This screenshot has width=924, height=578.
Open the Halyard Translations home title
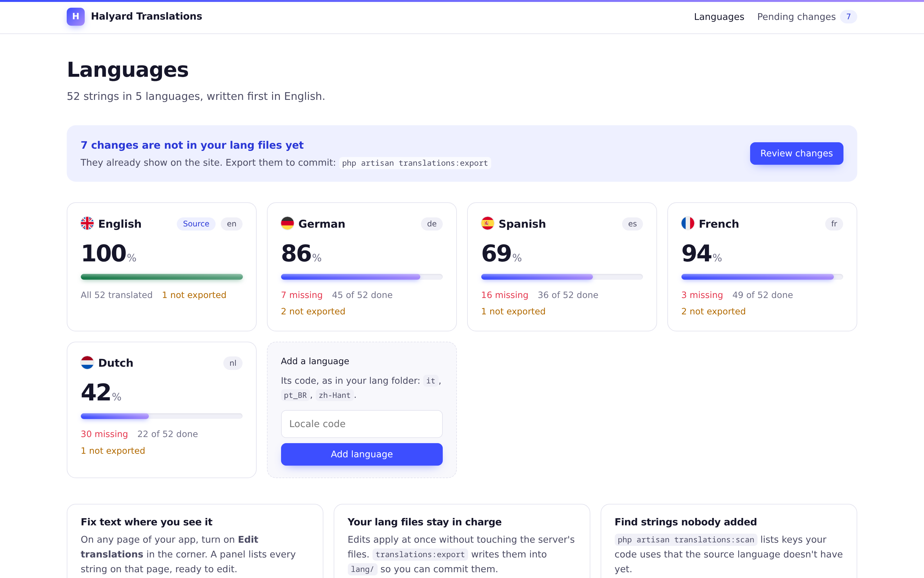pyautogui.click(x=146, y=16)
